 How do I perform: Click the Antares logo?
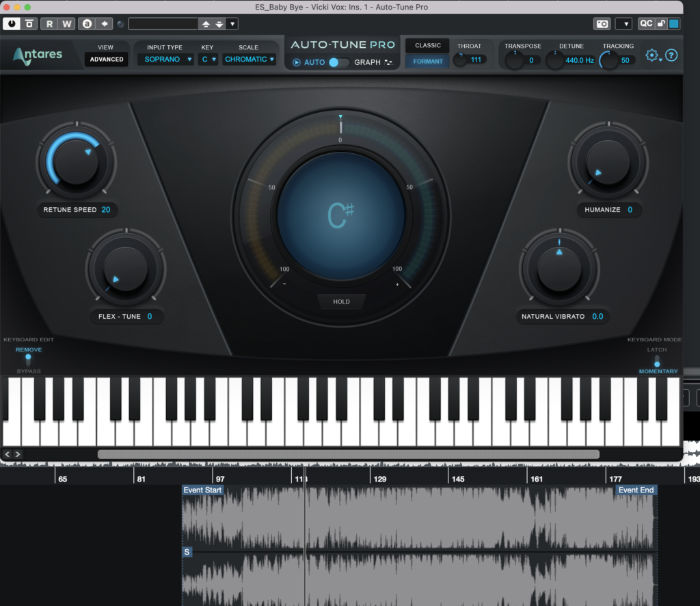pyautogui.click(x=38, y=56)
